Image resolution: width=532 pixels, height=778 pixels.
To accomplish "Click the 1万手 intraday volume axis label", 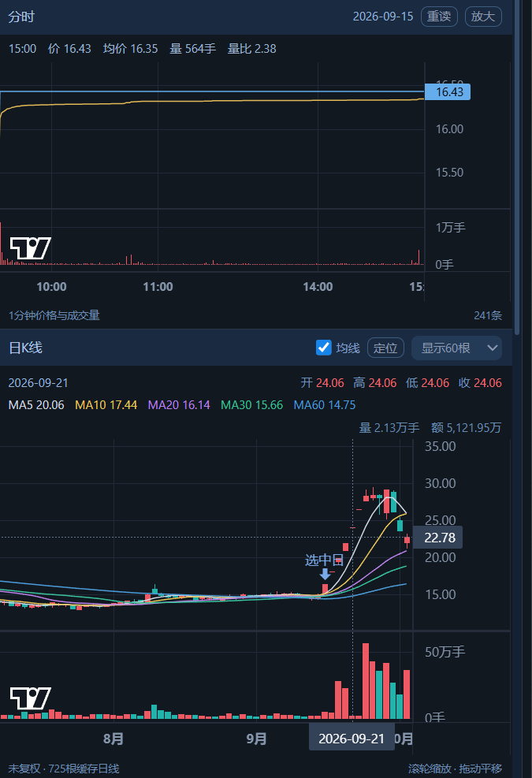I will 451,228.
